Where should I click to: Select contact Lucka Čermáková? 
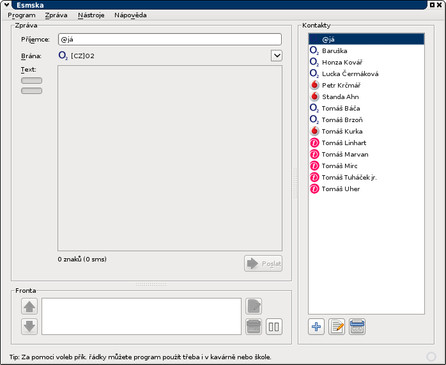pos(366,74)
